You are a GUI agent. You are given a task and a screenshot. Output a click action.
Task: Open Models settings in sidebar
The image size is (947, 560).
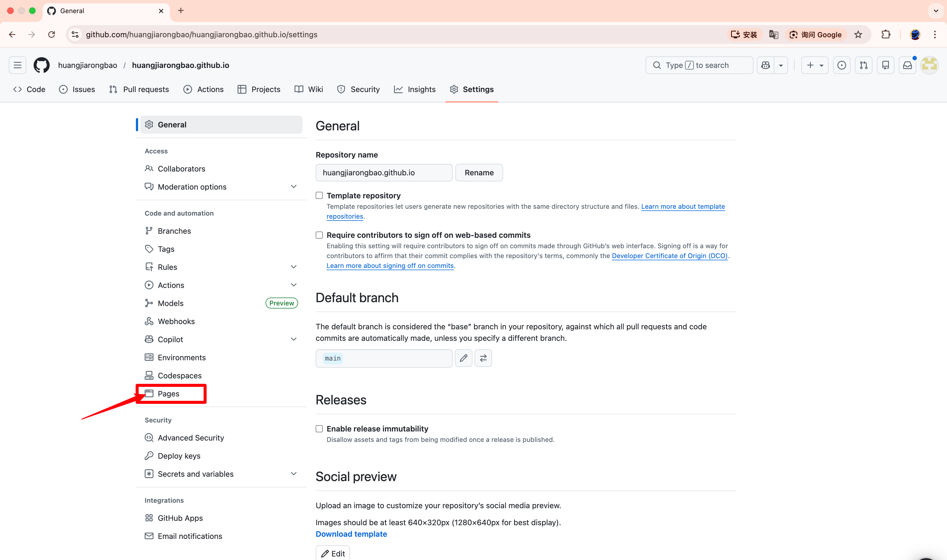click(x=221, y=303)
